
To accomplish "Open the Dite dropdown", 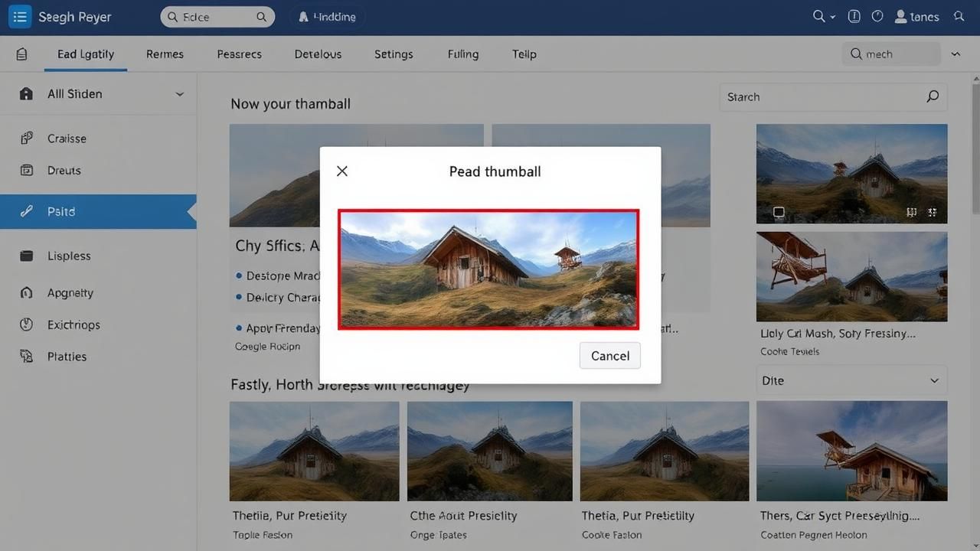I will click(851, 380).
